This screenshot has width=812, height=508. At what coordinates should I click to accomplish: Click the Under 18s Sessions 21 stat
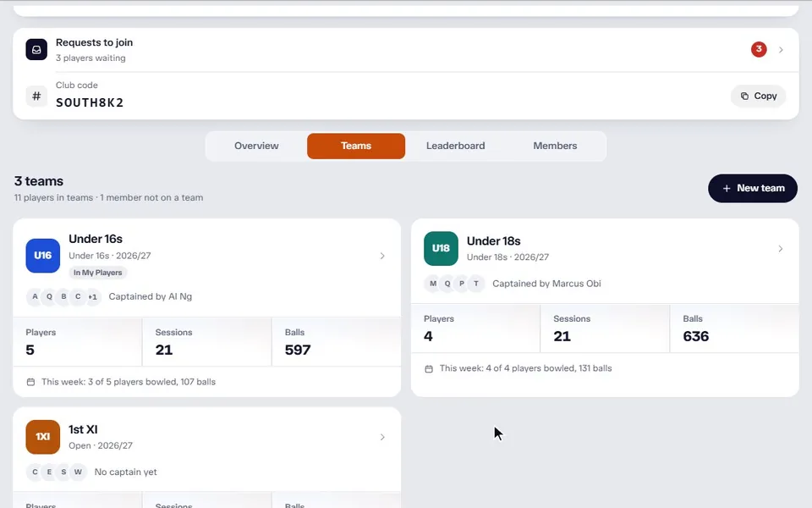(605, 329)
